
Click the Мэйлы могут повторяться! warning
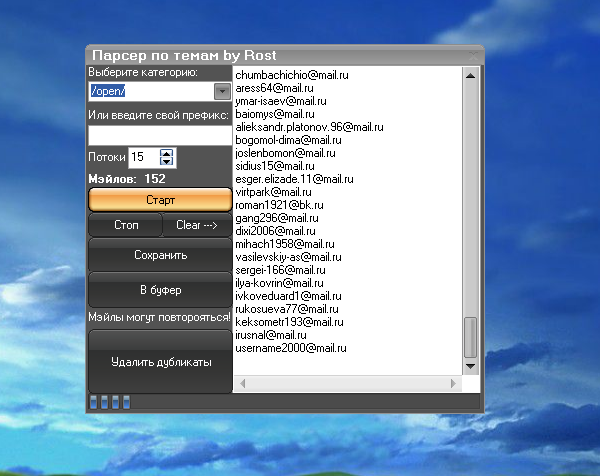coord(160,317)
